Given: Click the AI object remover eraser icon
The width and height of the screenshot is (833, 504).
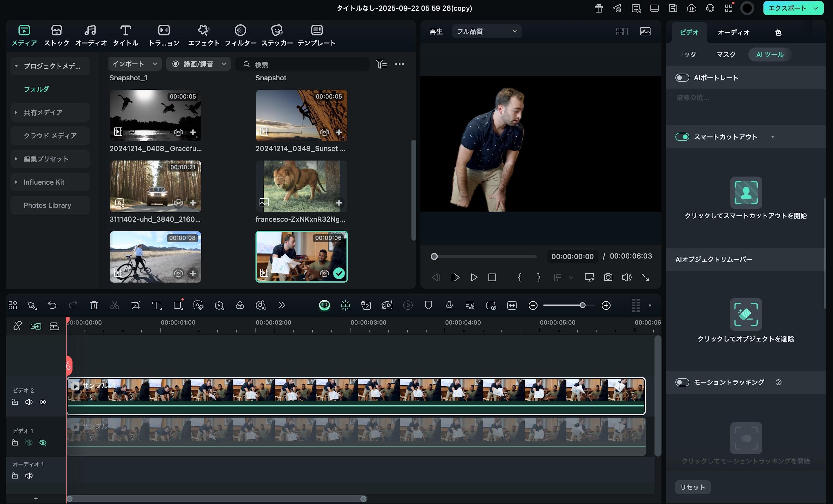Looking at the screenshot, I should click(746, 314).
